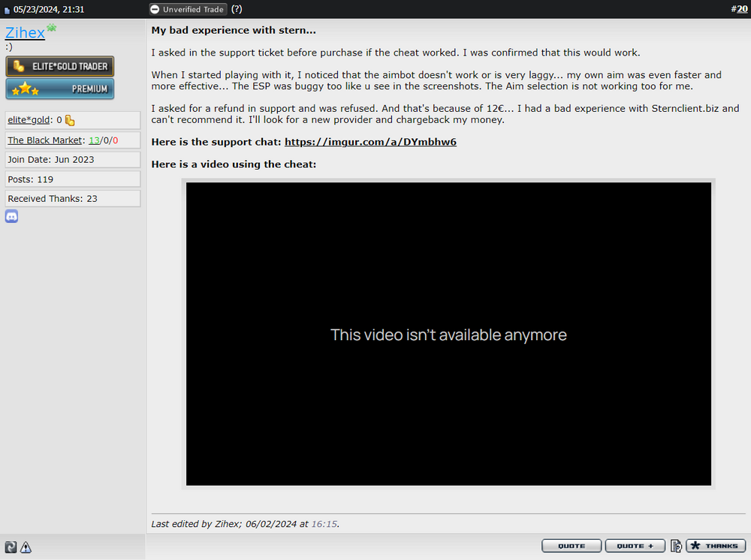This screenshot has height=560, width=751.
Task: Open the Zihex user profile link
Action: pos(25,32)
